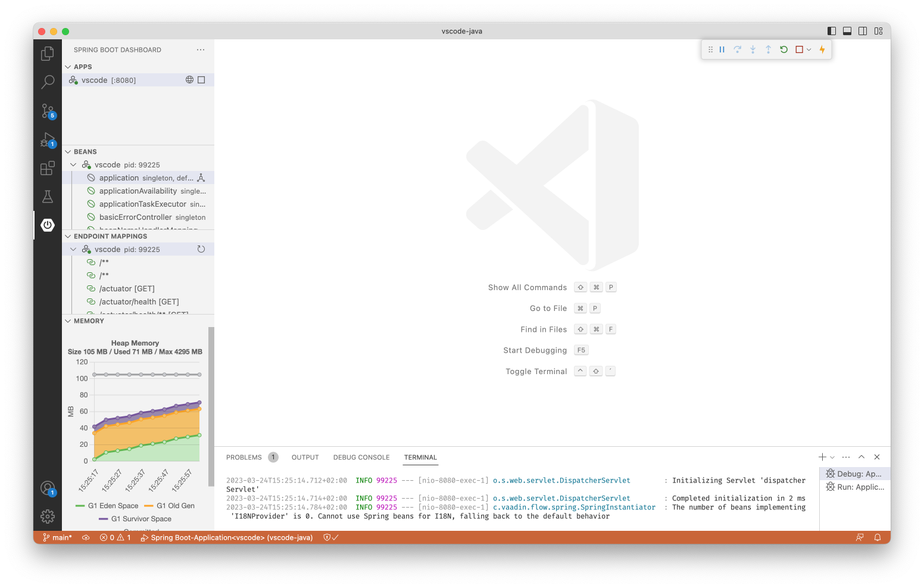Open the Testing view with the flask icon
Viewport: 924px width, 588px height.
point(48,196)
